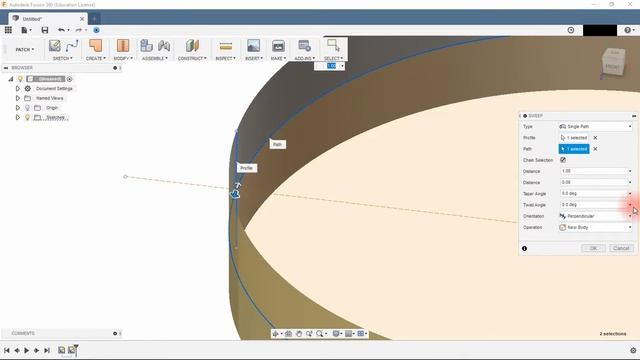Click the second sketch feature in timeline

click(x=71, y=350)
